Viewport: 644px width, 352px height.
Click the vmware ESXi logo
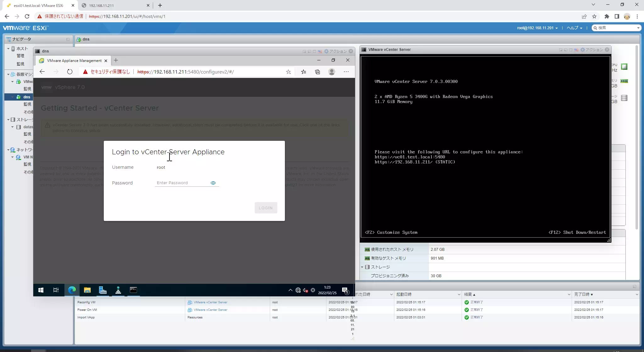[25, 28]
